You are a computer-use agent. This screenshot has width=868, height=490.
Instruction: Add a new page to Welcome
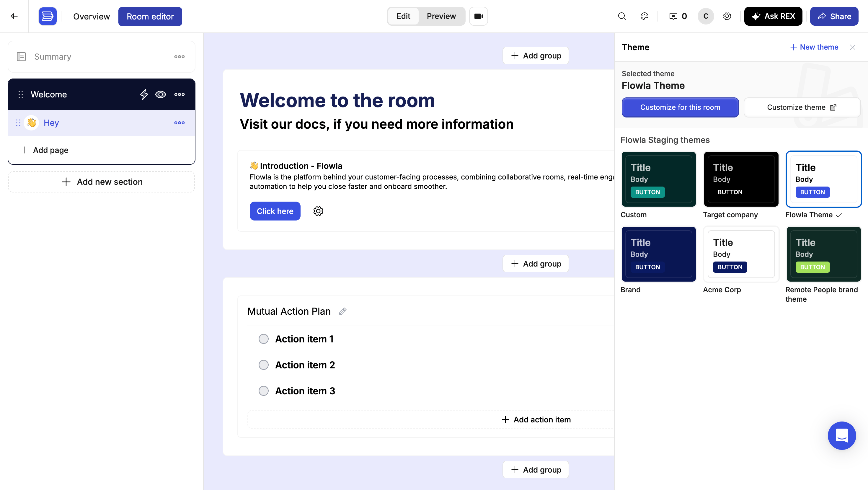[45, 150]
